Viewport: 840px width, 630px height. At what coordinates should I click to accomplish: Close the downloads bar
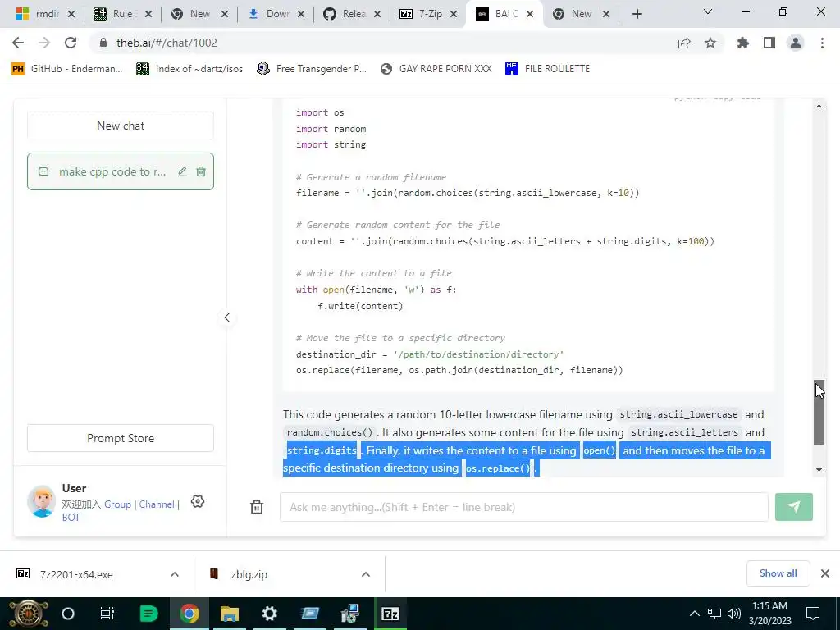click(825, 573)
